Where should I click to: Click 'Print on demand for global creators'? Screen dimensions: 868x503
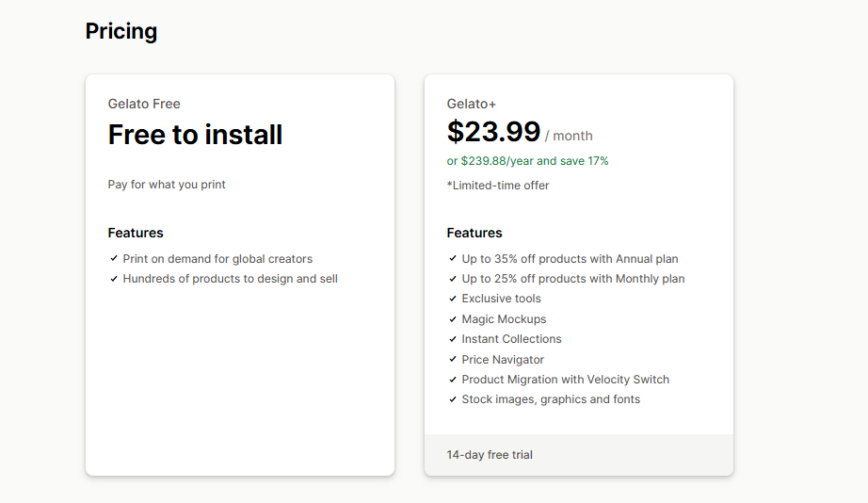(217, 259)
